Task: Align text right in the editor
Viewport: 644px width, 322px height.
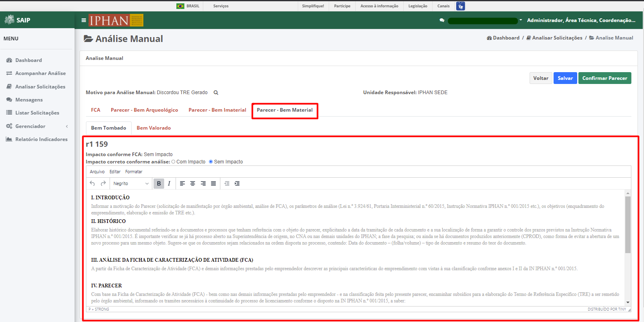Action: pyautogui.click(x=203, y=183)
